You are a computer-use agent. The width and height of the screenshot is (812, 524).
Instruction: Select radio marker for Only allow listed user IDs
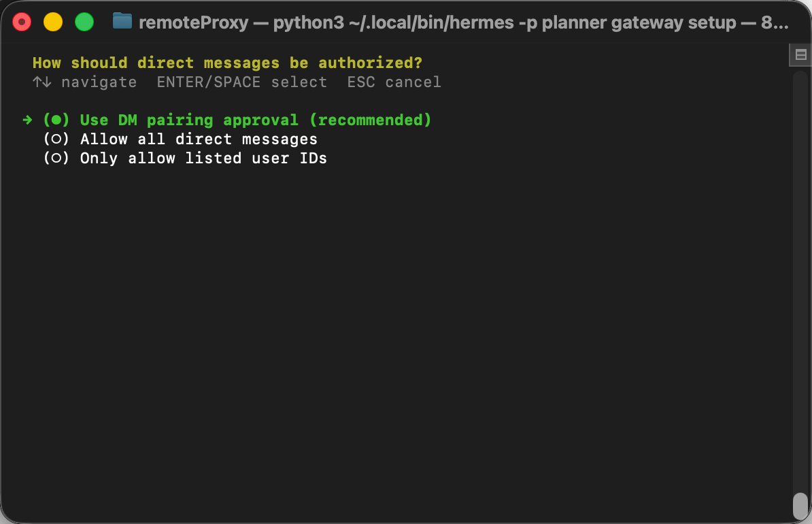point(56,158)
